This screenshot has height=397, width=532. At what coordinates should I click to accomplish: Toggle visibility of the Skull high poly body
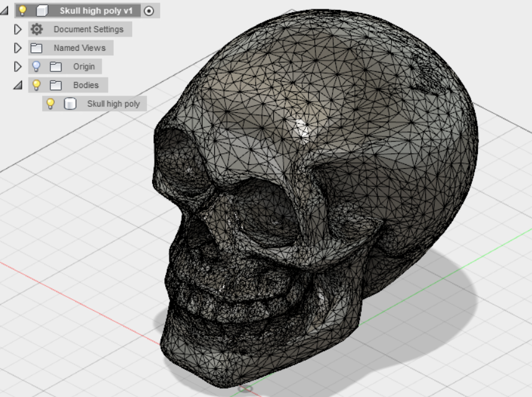(50, 104)
